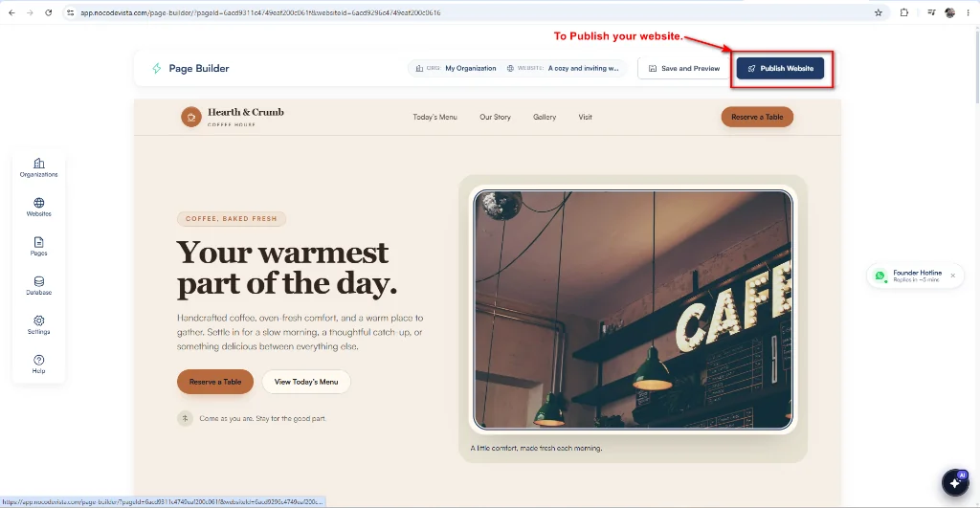
Task: Open Organizations in the sidebar
Action: click(38, 167)
